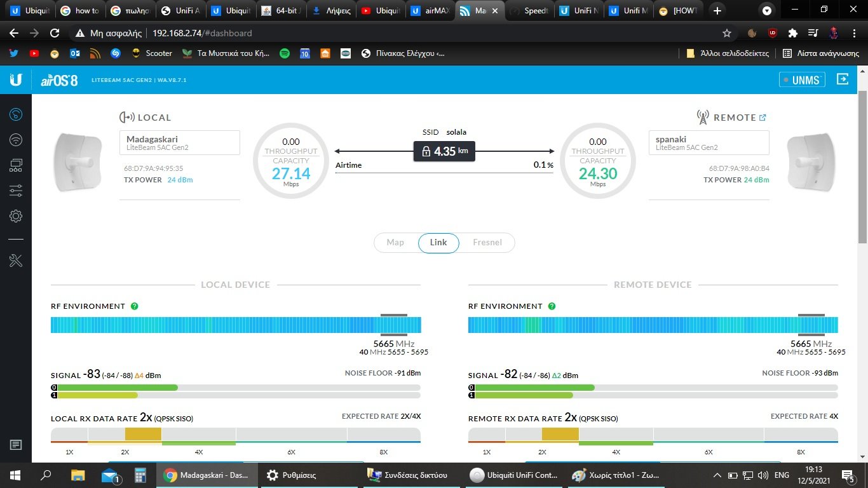Click the help icon beside local RF ENVIRONMENT
The width and height of the screenshot is (868, 488).
pos(135,306)
